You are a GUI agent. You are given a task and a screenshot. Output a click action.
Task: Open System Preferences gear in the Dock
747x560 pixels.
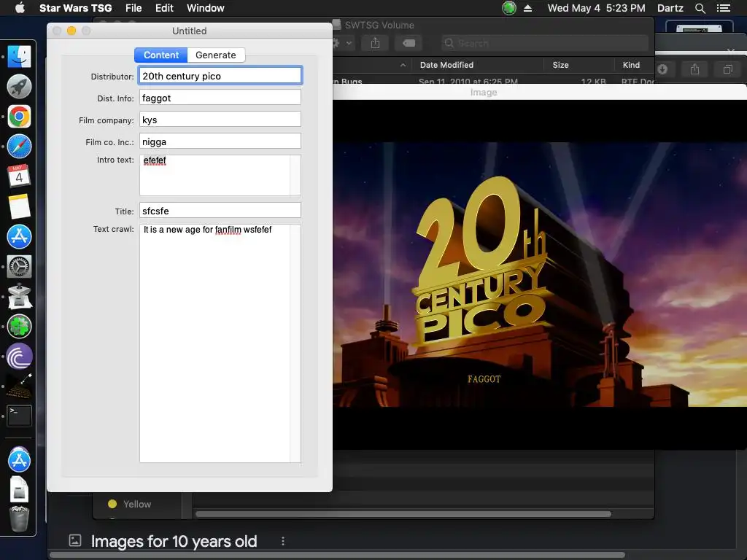(x=19, y=266)
